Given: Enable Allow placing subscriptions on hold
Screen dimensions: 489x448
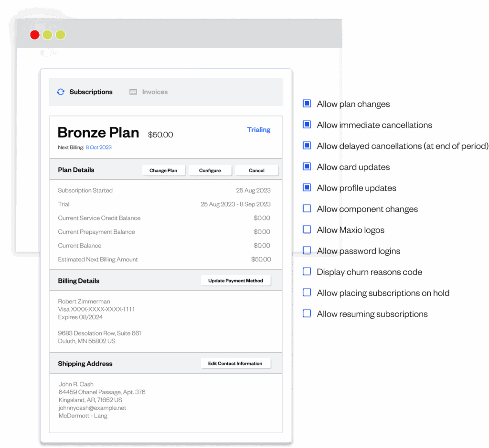Looking at the screenshot, I should click(307, 292).
